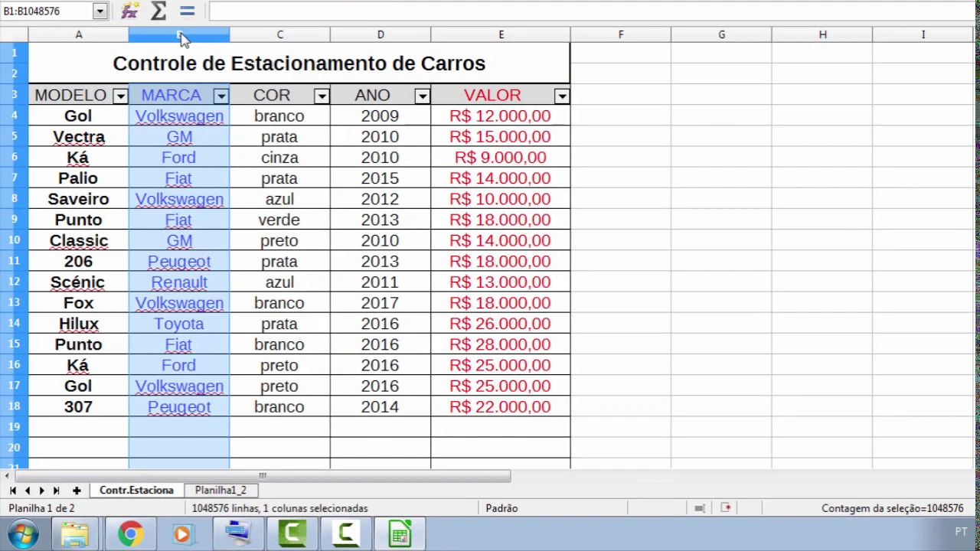Screen dimensions: 980x551
Task: Click the horizontal scrollbar thumb
Action: (262, 475)
